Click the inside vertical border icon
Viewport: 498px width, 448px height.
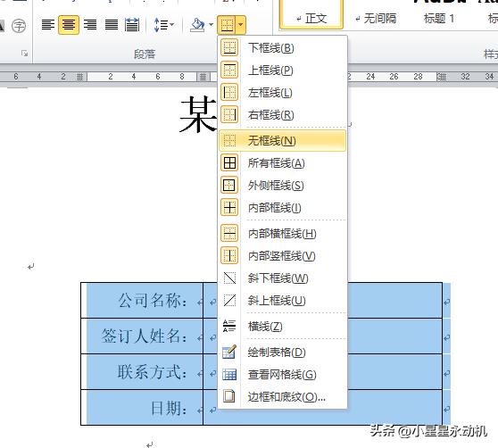229,255
